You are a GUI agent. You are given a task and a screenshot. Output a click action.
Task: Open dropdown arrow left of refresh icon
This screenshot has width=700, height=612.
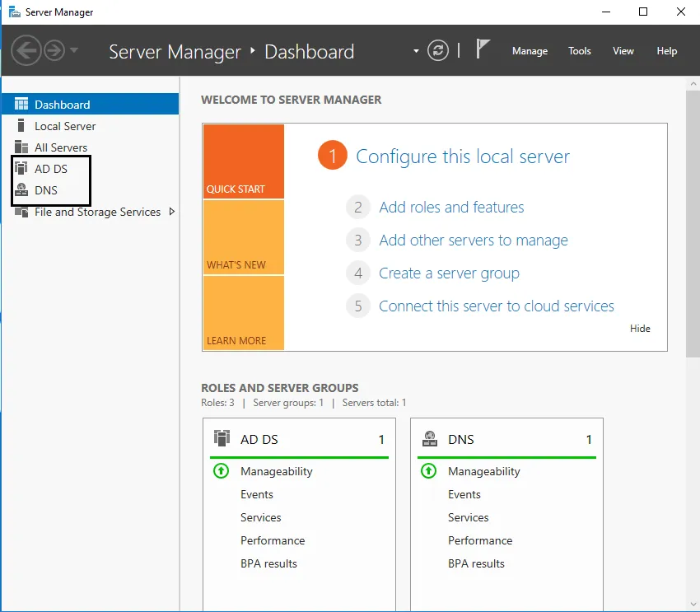coord(416,51)
